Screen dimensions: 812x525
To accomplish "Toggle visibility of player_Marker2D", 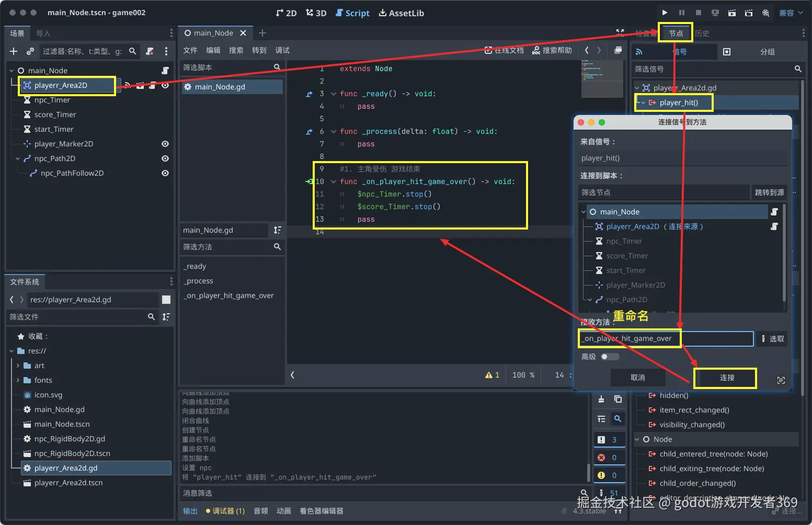I will tap(165, 144).
